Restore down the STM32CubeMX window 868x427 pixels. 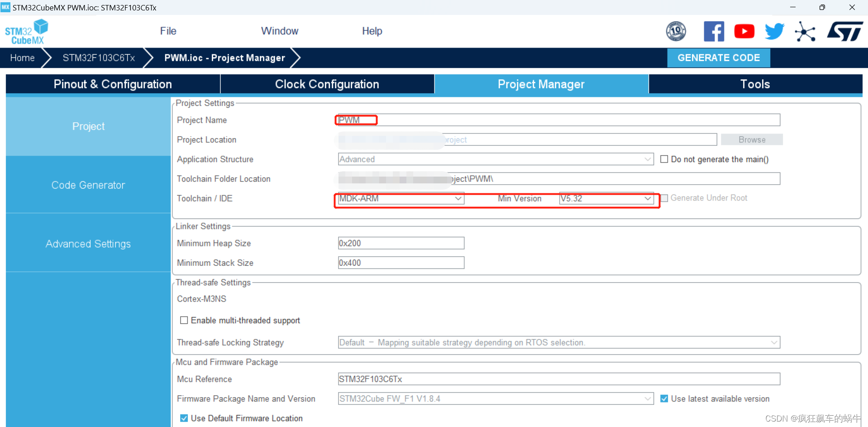(822, 7)
